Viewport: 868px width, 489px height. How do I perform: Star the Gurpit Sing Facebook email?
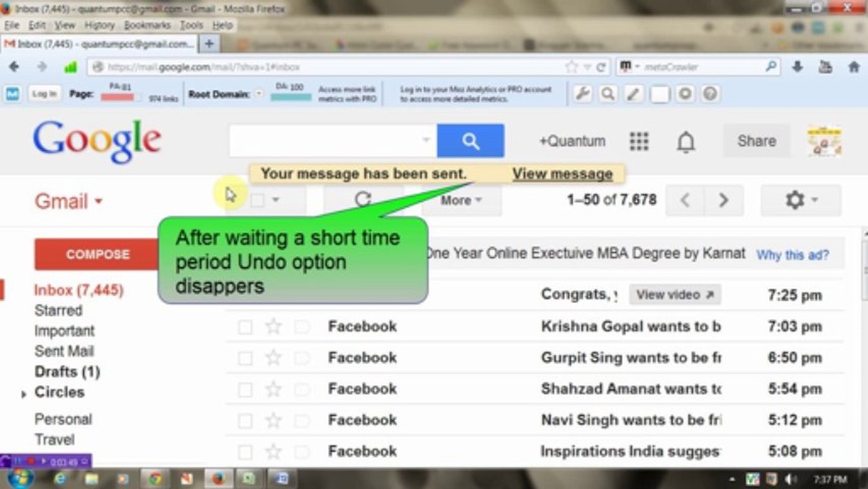click(273, 358)
